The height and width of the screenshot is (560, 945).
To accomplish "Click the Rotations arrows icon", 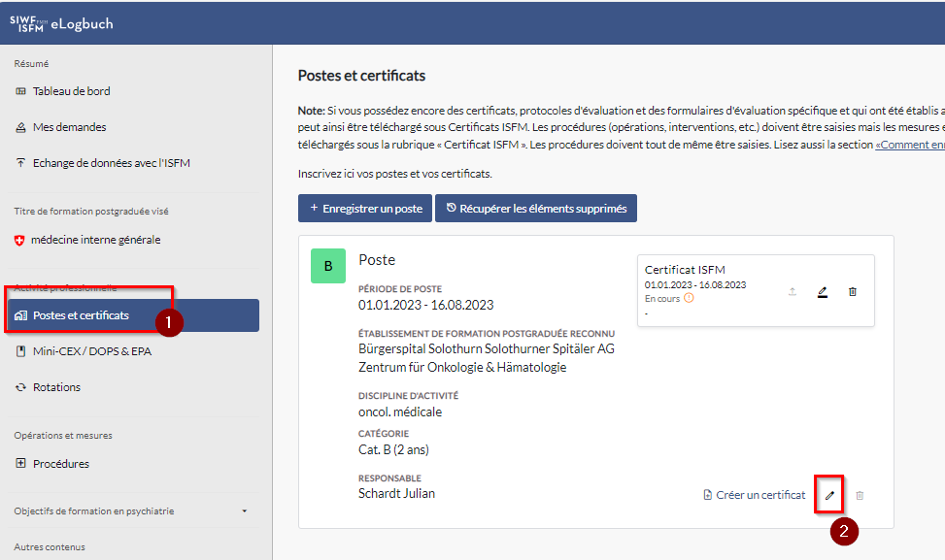I will 21,387.
